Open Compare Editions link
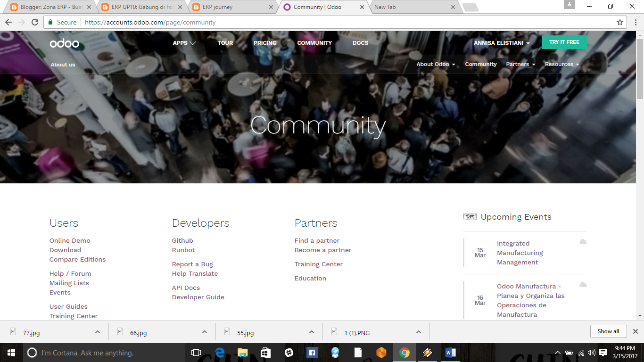 click(77, 259)
